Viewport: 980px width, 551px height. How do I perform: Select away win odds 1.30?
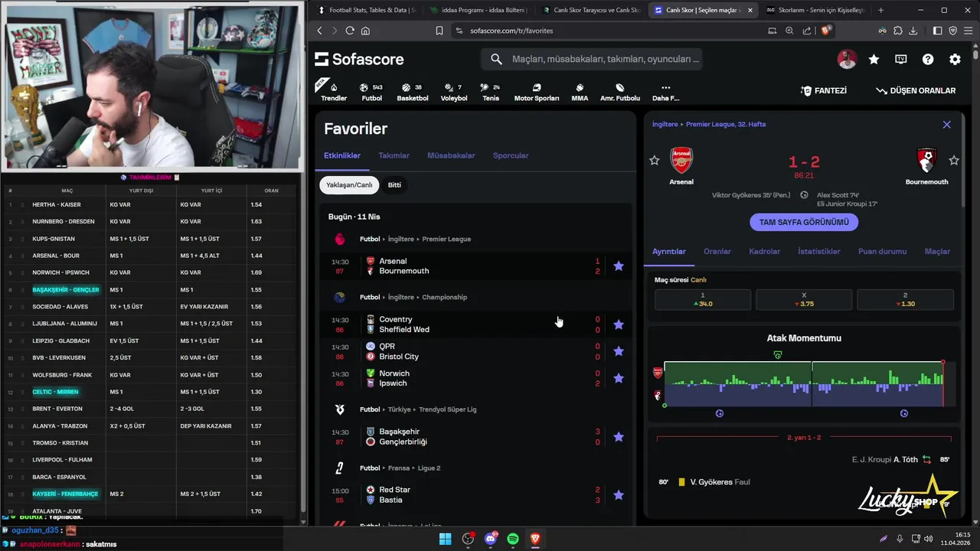coord(905,299)
